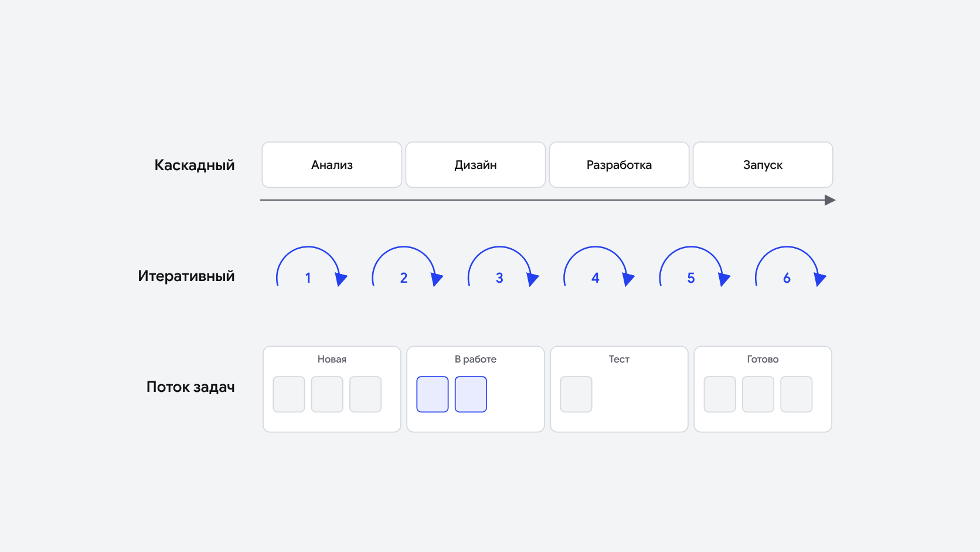Viewport: 980px width, 552px height.
Task: Click the iteration 2 circular arrow
Action: click(407, 267)
